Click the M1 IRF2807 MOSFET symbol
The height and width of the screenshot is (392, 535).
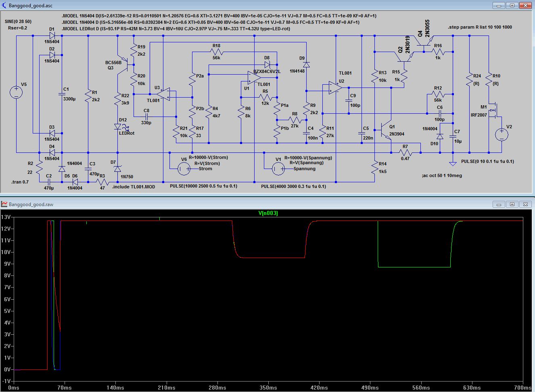(493, 111)
